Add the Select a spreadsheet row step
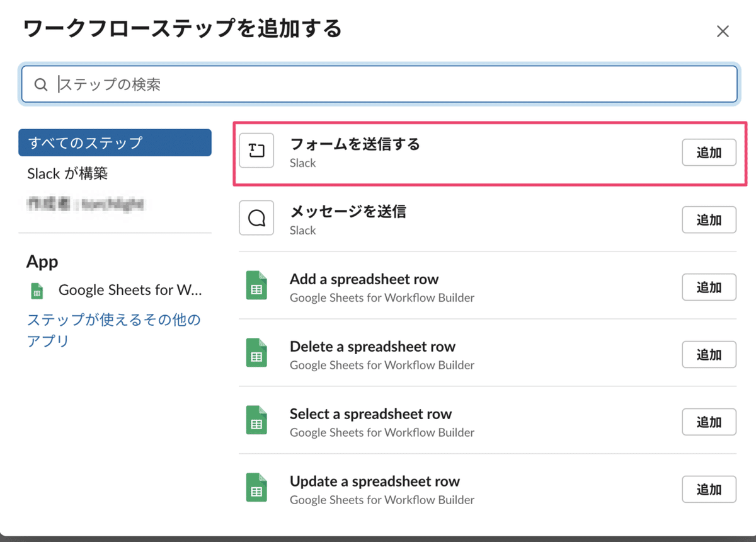Image resolution: width=756 pixels, height=542 pixels. pos(709,422)
